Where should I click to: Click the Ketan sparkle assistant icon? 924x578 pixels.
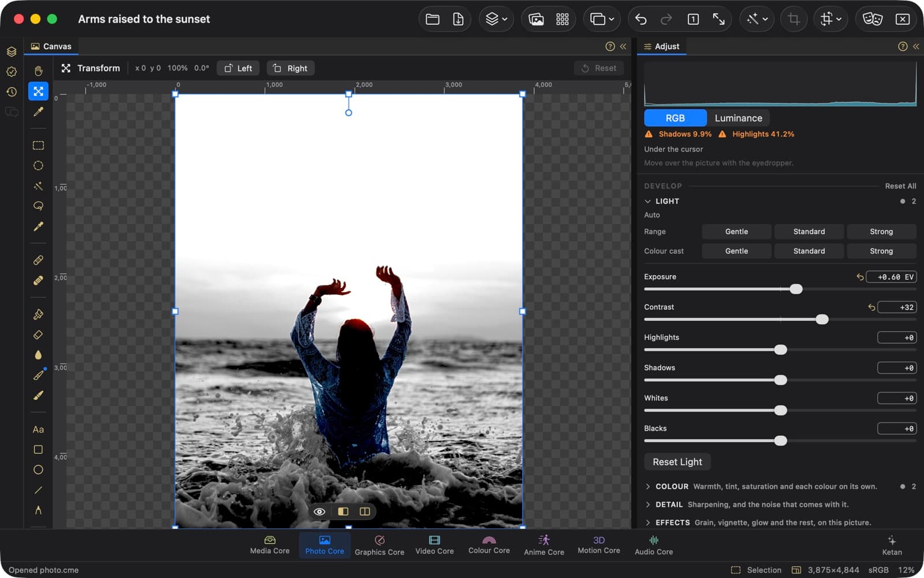click(892, 545)
